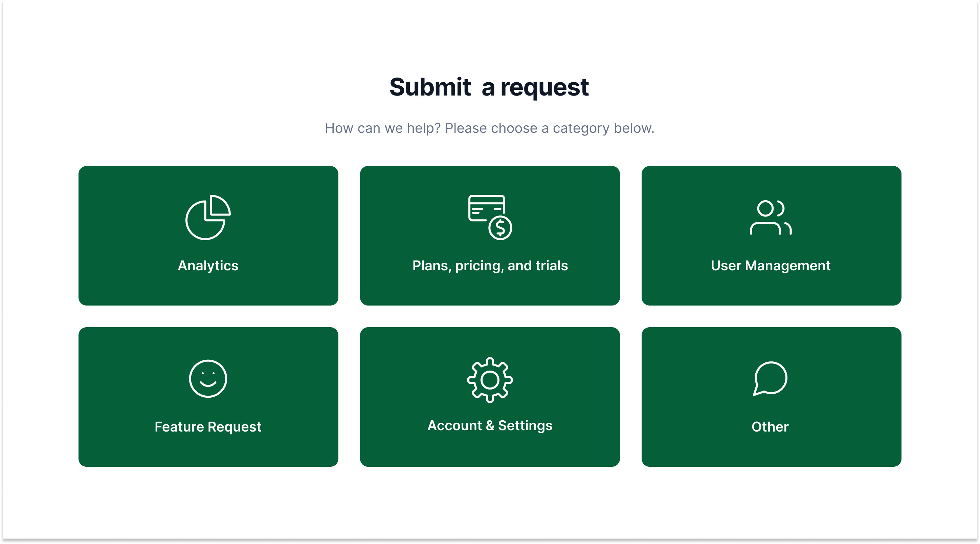980x544 pixels.
Task: Select the Analytics label text
Action: [208, 265]
